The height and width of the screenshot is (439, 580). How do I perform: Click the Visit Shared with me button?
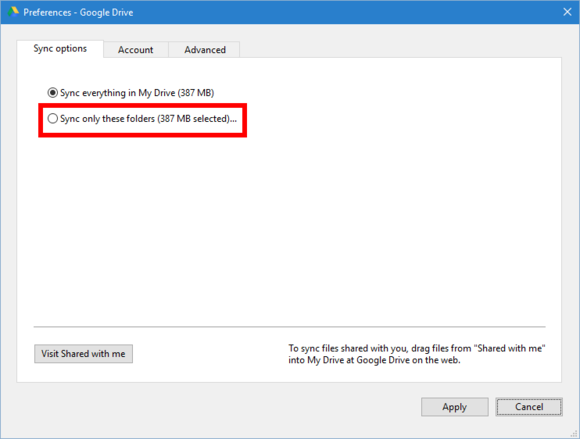[x=83, y=354]
